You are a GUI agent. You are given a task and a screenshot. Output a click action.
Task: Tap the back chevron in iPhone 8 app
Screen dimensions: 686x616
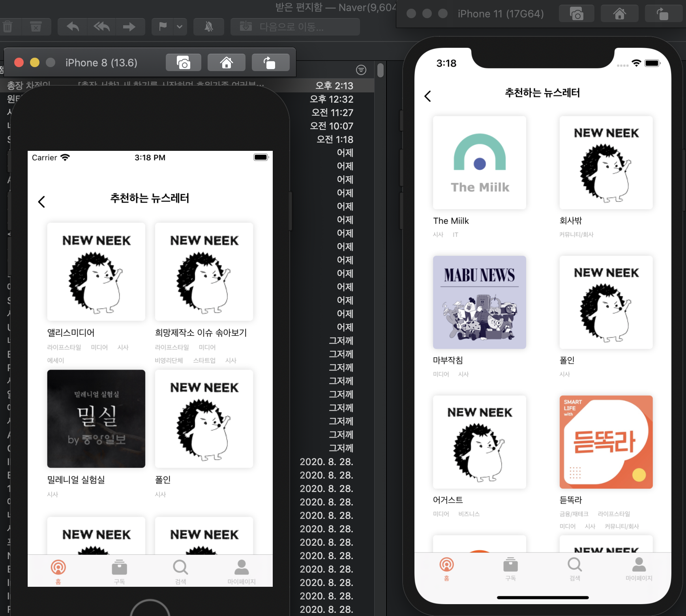[41, 202]
